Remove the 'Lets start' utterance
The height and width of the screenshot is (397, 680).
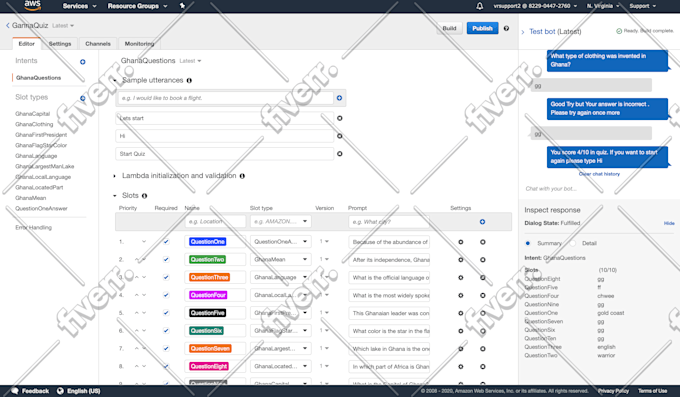(x=340, y=118)
